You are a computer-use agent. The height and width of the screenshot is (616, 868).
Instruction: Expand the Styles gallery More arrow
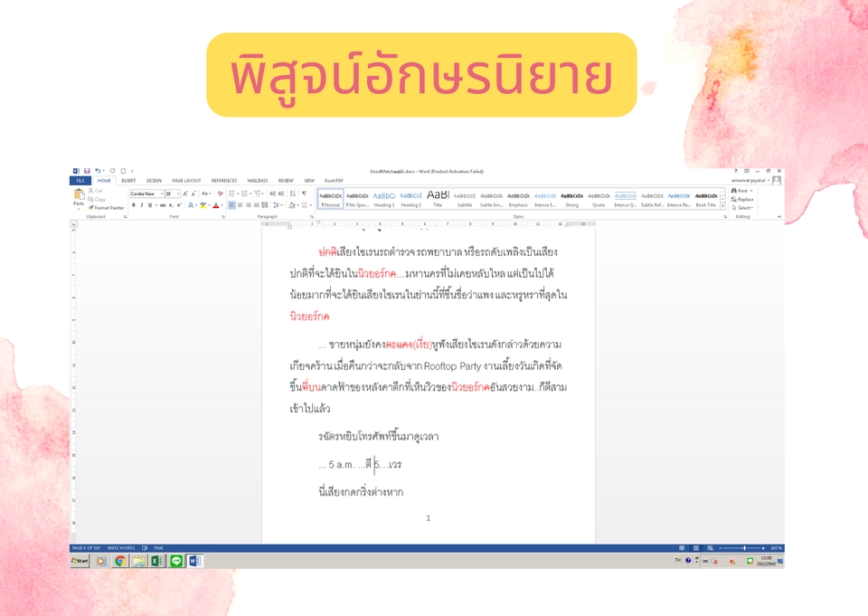point(722,206)
